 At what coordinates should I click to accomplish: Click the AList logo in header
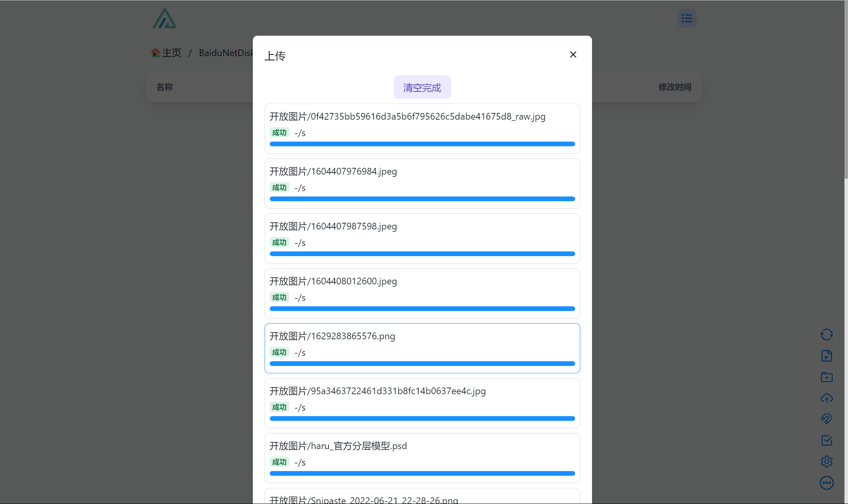[164, 18]
